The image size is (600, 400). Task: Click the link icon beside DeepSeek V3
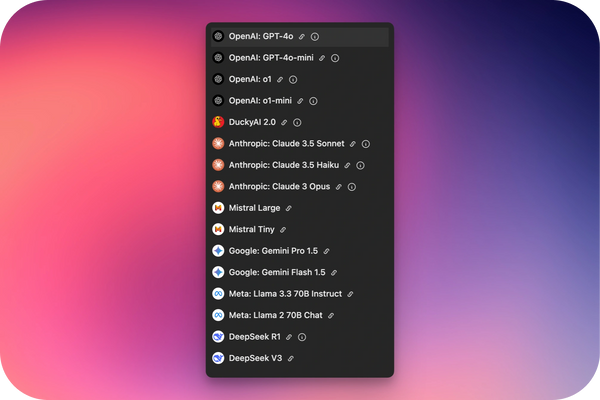[290, 358]
